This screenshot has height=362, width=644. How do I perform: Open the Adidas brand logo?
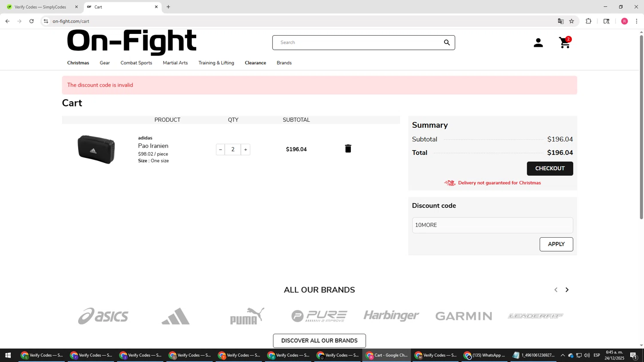pyautogui.click(x=176, y=316)
